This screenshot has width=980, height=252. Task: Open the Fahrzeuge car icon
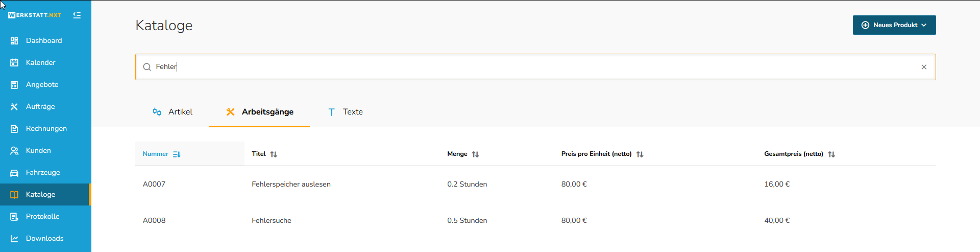(14, 173)
